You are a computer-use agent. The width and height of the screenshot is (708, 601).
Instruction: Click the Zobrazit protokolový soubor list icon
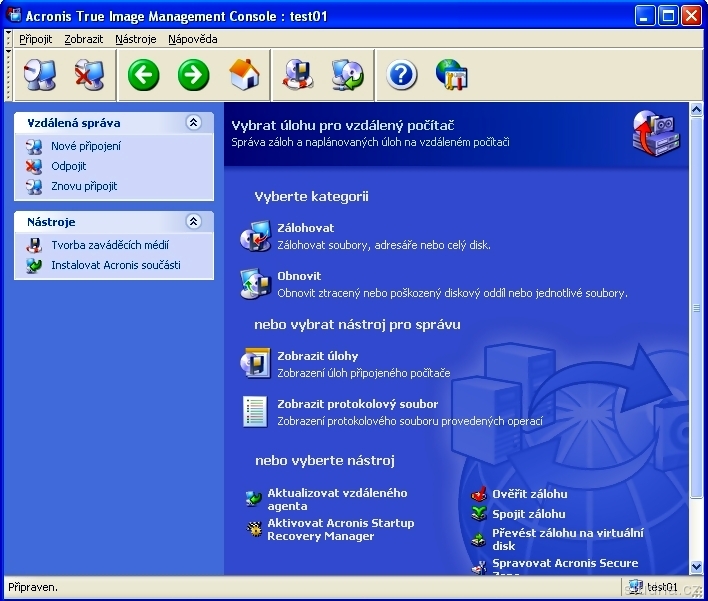(255, 411)
